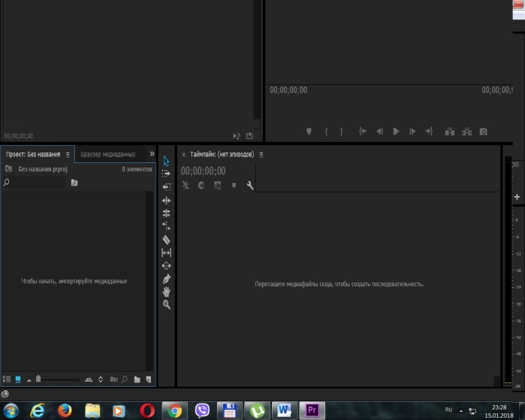
Task: Click the Program monitor timecode 00;00;00;00
Action: pos(288,90)
